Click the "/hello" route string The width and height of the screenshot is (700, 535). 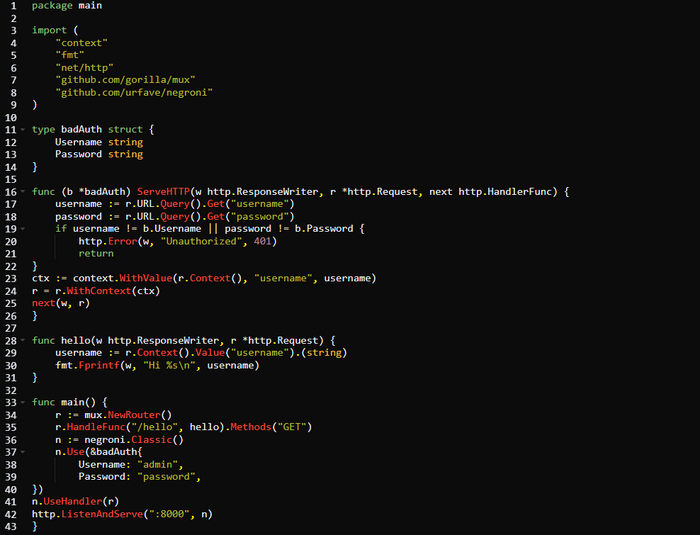[x=154, y=427]
